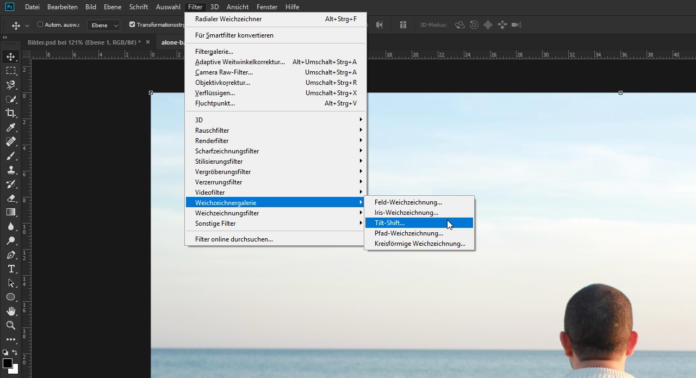This screenshot has height=378, width=696.
Task: Close the Bilder.psd document tab
Action: (148, 42)
